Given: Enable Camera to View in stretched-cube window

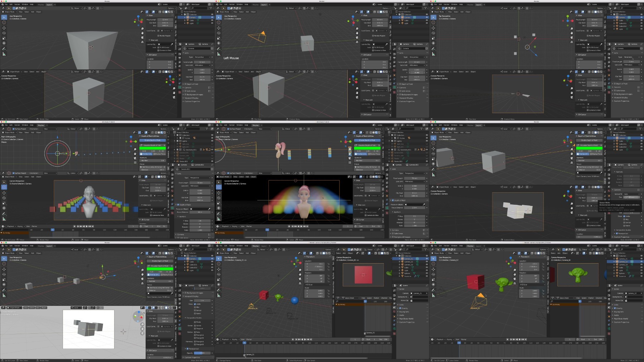Looking at the screenshot, I should [x=158, y=50].
